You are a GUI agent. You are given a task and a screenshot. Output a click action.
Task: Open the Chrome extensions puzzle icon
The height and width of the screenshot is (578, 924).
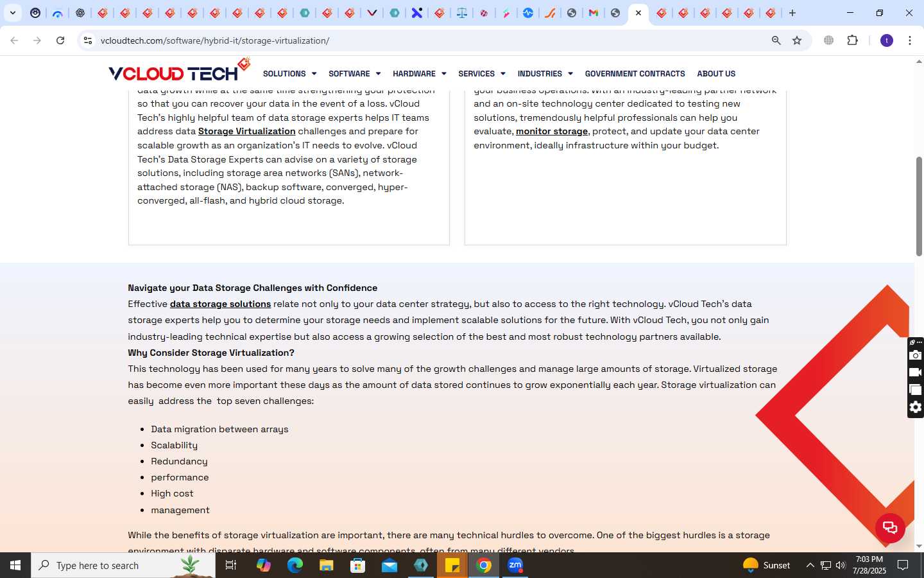[852, 40]
